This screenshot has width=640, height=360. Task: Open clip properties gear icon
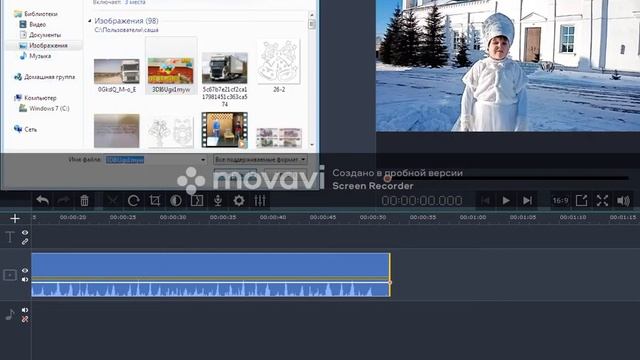pyautogui.click(x=239, y=200)
